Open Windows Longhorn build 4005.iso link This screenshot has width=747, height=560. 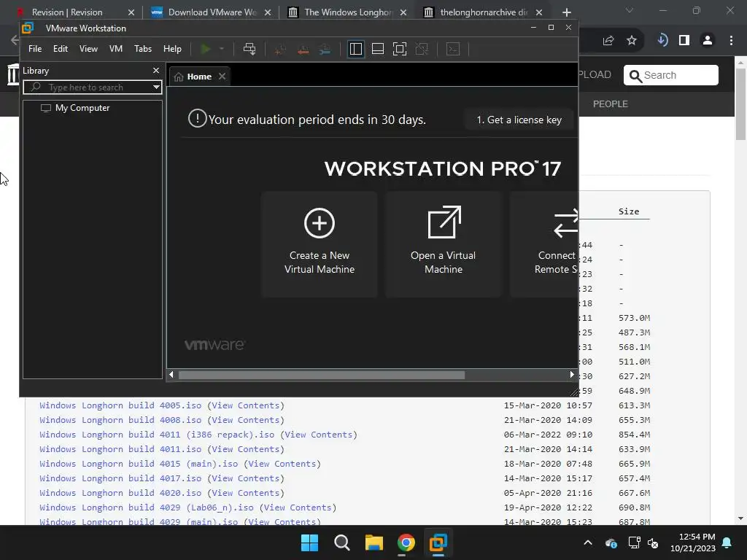(x=120, y=405)
